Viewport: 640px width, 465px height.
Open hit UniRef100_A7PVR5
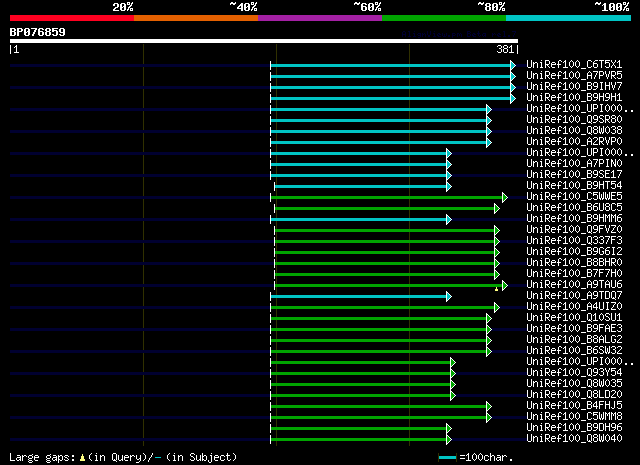click(574, 76)
